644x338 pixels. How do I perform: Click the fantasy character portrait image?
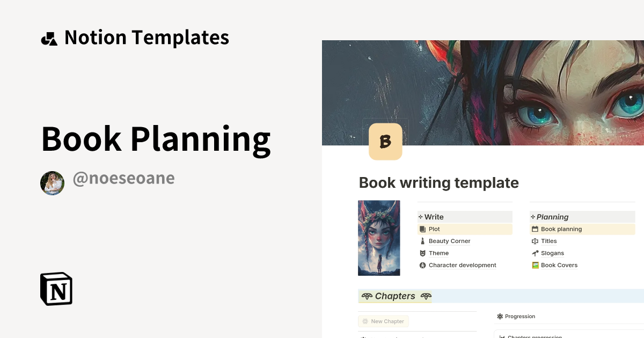(x=379, y=238)
